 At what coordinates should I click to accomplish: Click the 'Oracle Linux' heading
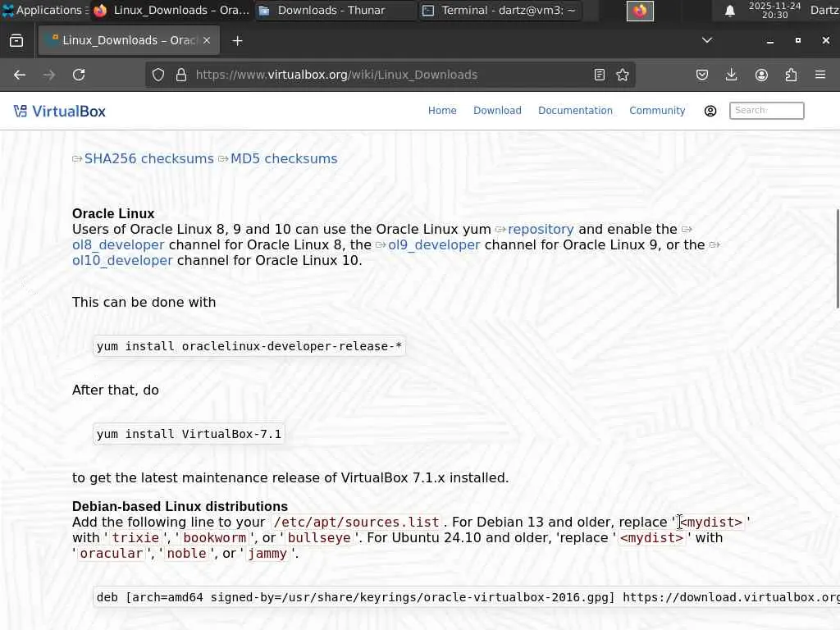tap(113, 214)
